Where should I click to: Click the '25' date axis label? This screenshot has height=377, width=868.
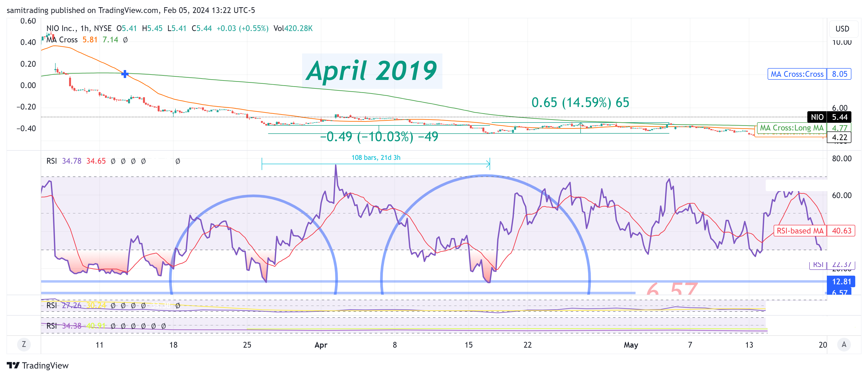247,345
